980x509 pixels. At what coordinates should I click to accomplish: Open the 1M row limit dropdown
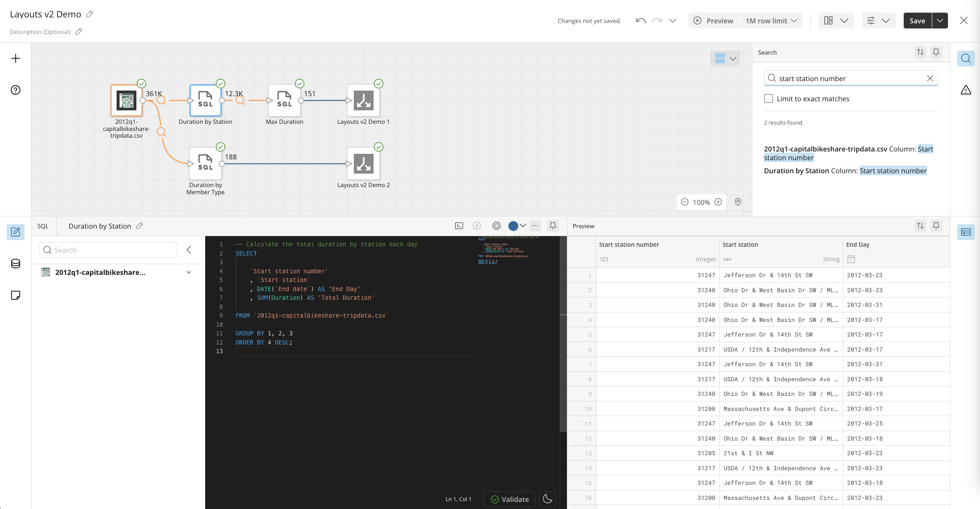pyautogui.click(x=771, y=21)
